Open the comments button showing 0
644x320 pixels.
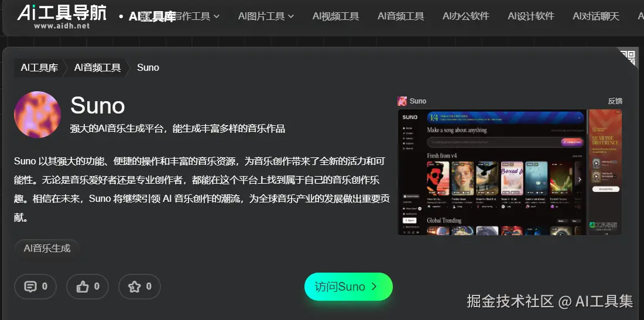coord(35,286)
